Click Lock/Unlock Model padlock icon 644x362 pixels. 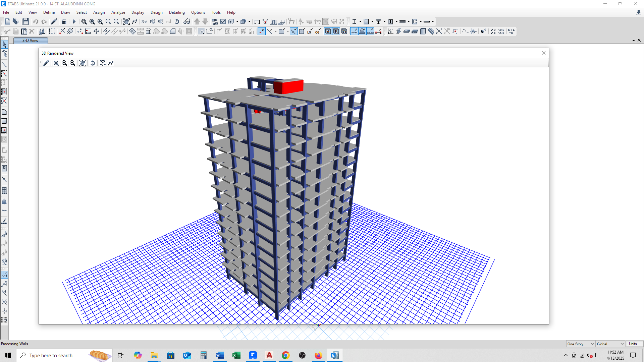coord(64,21)
